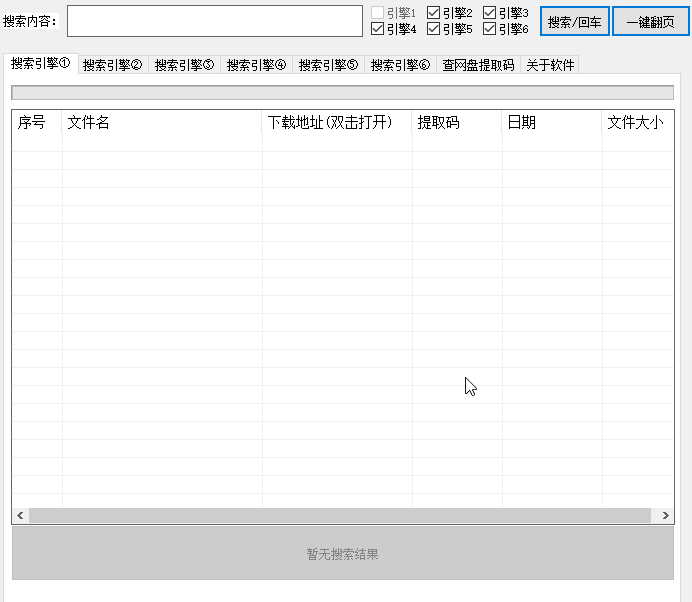Go to the 搜索引擎④ tab
The width and height of the screenshot is (692, 602).
[256, 65]
